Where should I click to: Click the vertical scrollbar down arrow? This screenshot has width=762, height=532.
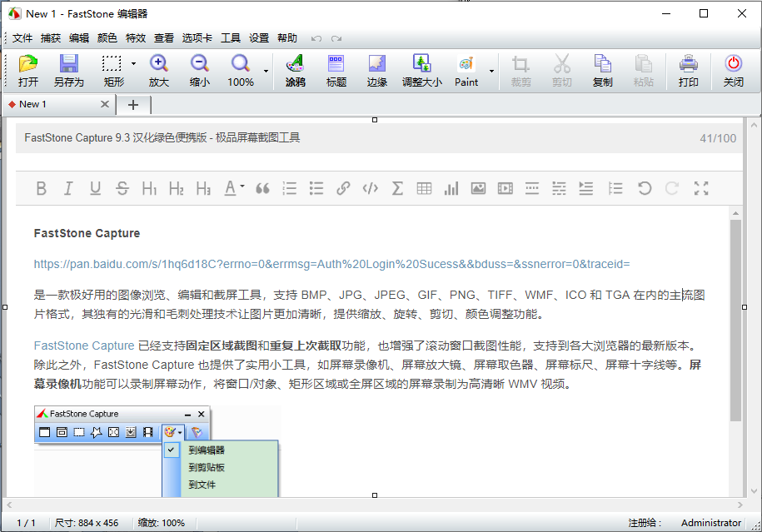754,491
